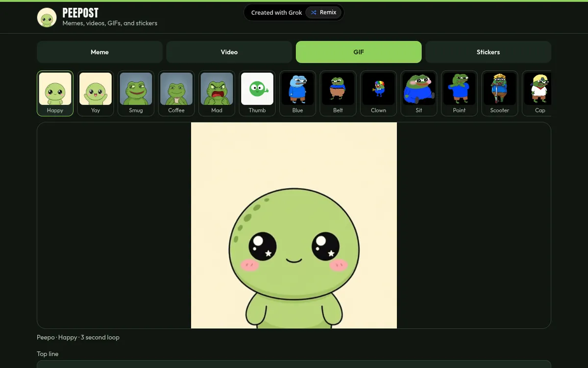
Task: Choose the Mad frog thumbnail
Action: 217,93
